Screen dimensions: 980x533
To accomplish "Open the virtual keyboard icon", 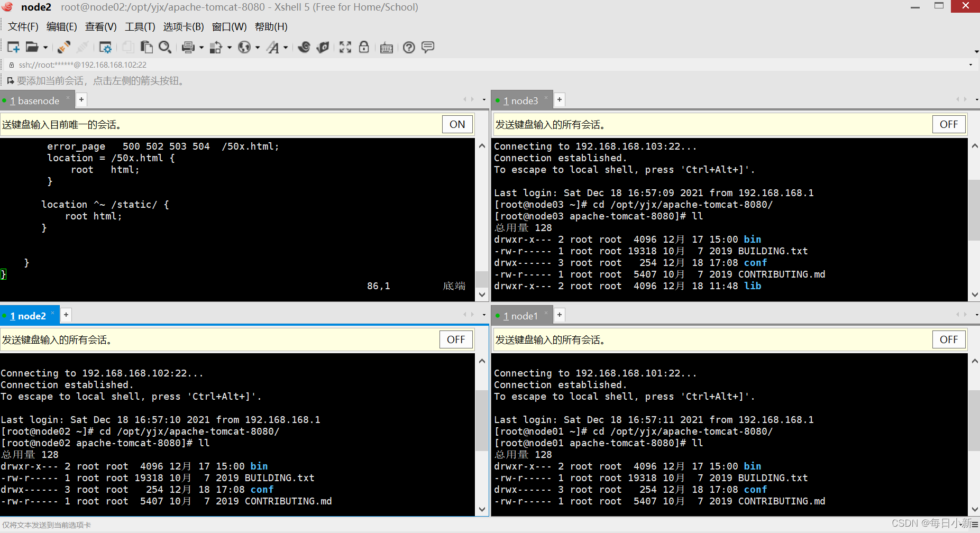I will (x=387, y=48).
